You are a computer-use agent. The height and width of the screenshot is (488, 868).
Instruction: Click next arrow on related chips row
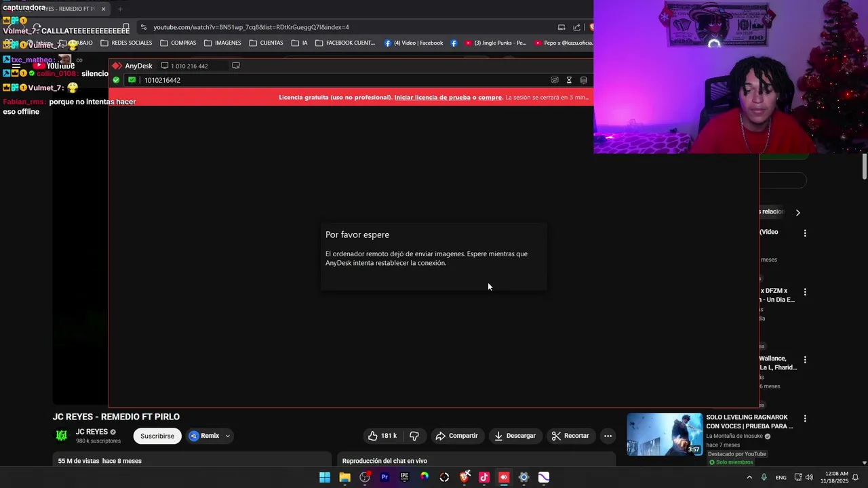pyautogui.click(x=797, y=212)
